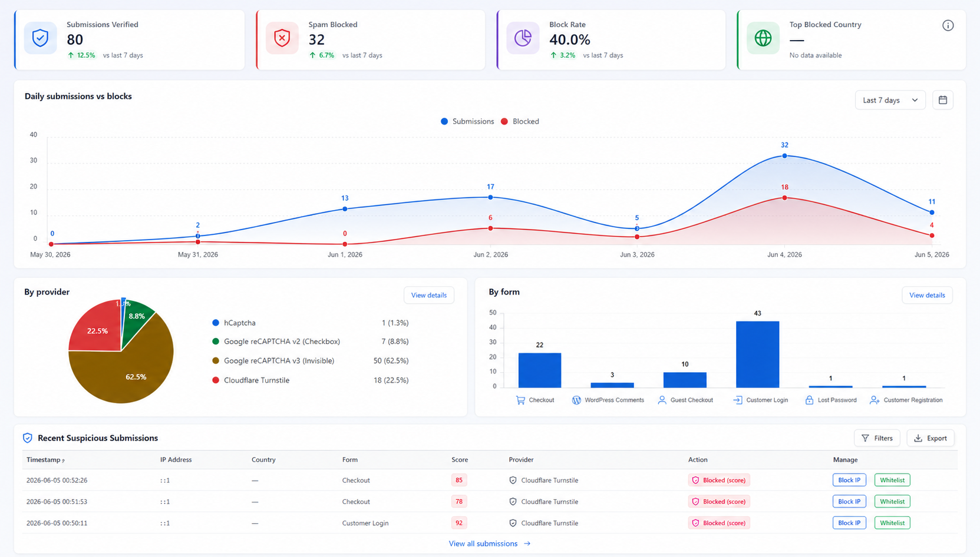980x557 pixels.
Task: Click the arrow icon after View all submissions
Action: pos(527,544)
